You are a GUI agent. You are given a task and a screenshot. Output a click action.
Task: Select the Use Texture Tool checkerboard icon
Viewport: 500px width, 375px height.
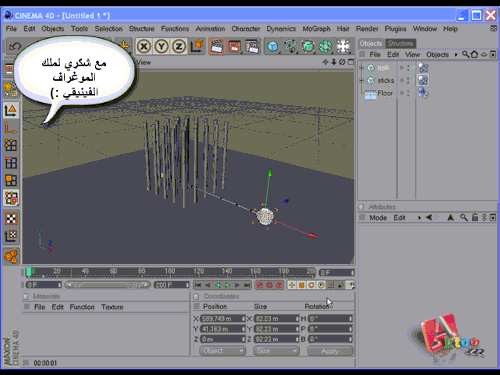[11, 219]
